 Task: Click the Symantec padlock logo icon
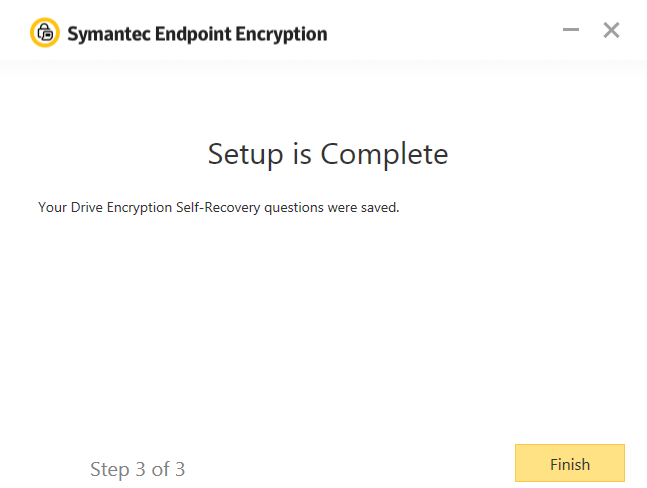point(44,33)
